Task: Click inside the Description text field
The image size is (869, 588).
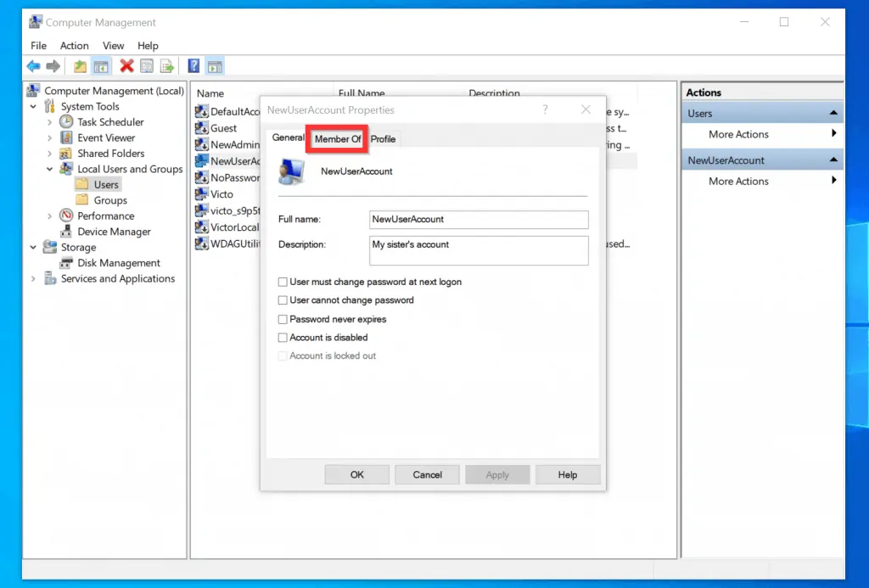Action: pyautogui.click(x=478, y=249)
